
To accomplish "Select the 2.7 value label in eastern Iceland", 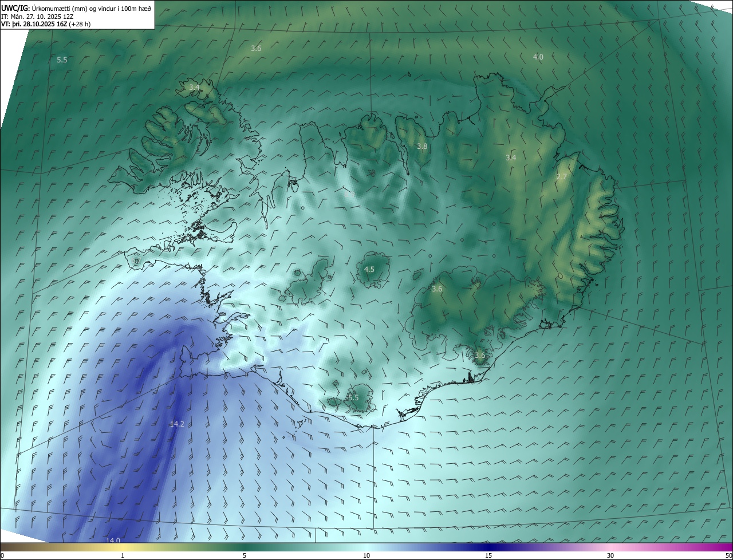I will pyautogui.click(x=561, y=177).
